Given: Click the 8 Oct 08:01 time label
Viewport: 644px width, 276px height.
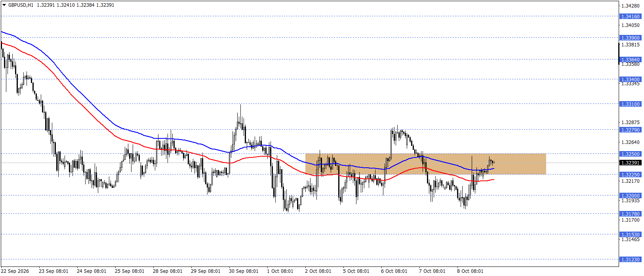Looking at the screenshot, I should pyautogui.click(x=470, y=271).
